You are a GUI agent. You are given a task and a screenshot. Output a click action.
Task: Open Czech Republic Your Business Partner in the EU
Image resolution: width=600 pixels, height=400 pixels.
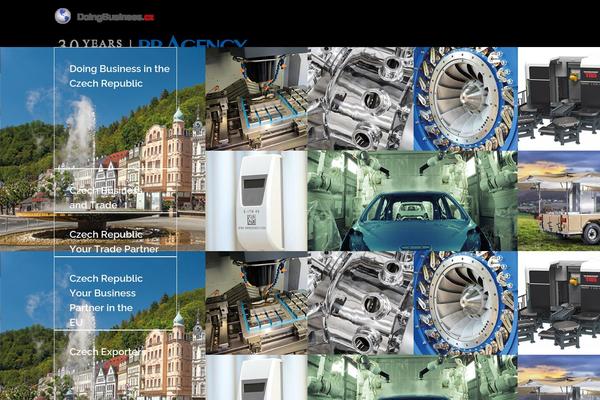(106, 300)
